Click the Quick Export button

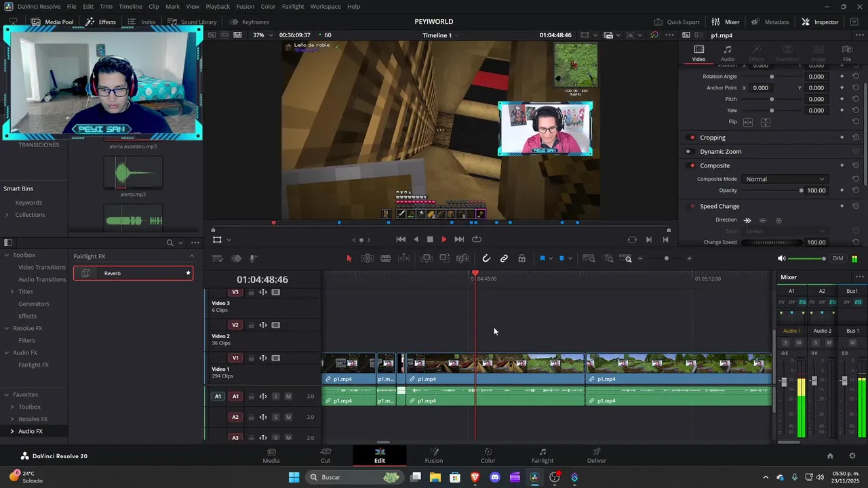(676, 22)
